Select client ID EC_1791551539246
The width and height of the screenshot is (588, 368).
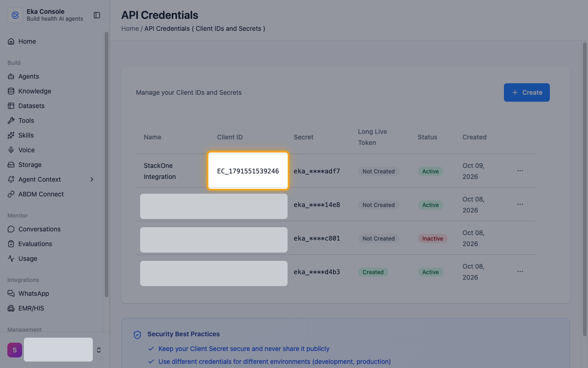tap(248, 171)
